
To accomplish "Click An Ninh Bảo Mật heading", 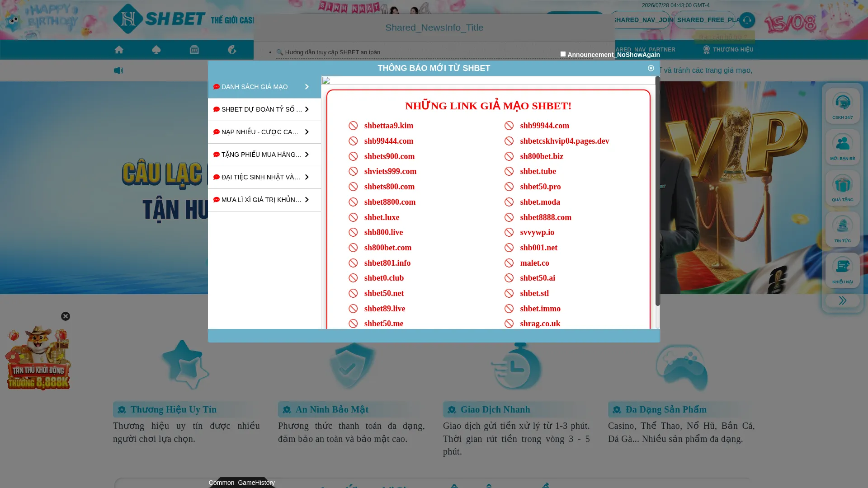I will (332, 409).
